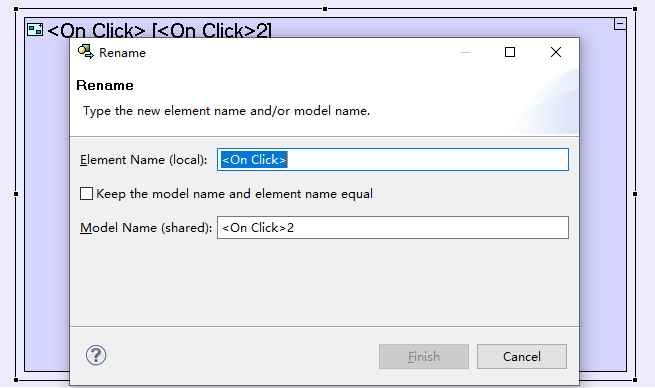Select the top-center selection handle of the frame
The width and height of the screenshot is (655, 388).
tap(325, 9)
